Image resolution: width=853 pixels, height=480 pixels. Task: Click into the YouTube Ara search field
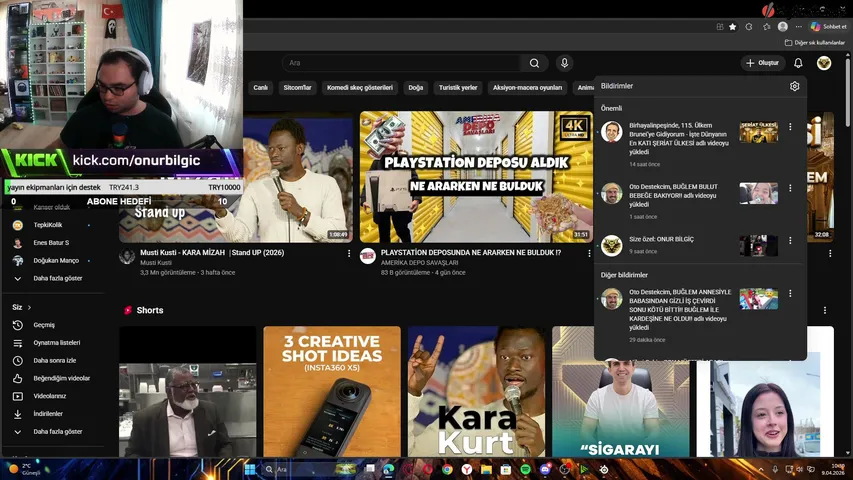point(401,63)
